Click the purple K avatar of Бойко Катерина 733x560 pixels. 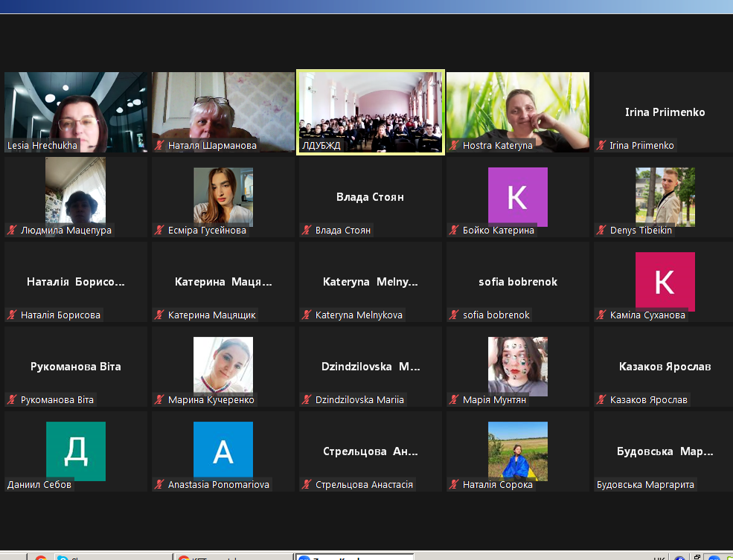point(518,196)
